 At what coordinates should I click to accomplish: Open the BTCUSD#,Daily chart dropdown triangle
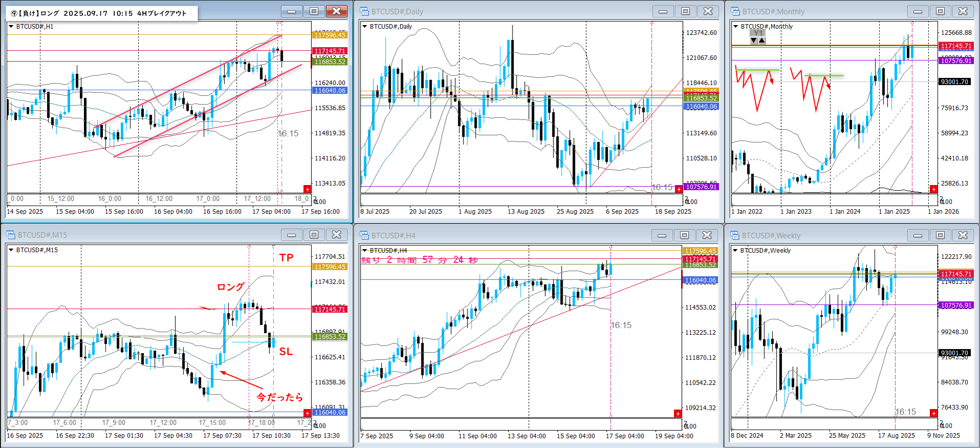(365, 27)
